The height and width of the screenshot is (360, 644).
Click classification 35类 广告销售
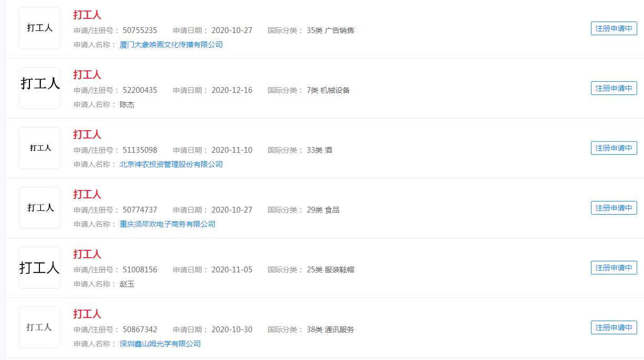coord(330,30)
